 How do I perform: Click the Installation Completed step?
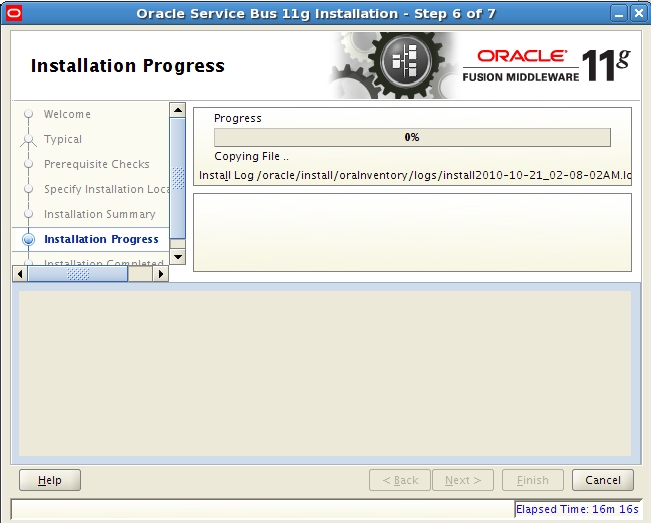click(x=104, y=262)
